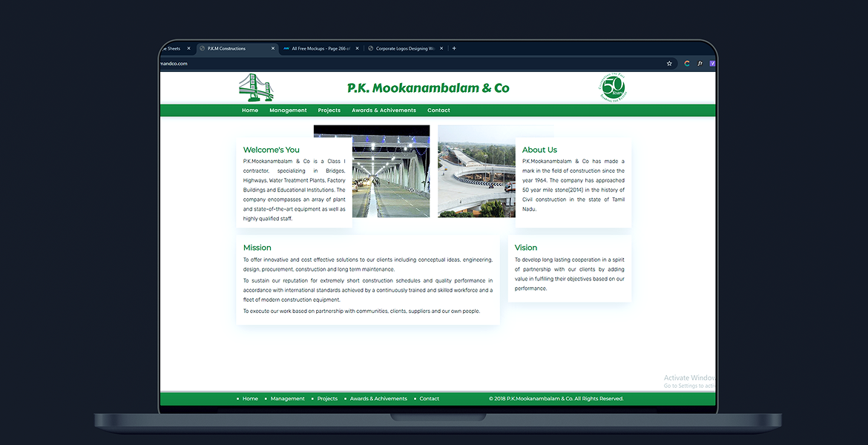Switch to the Corporate Logos Designing tab

[x=404, y=49]
